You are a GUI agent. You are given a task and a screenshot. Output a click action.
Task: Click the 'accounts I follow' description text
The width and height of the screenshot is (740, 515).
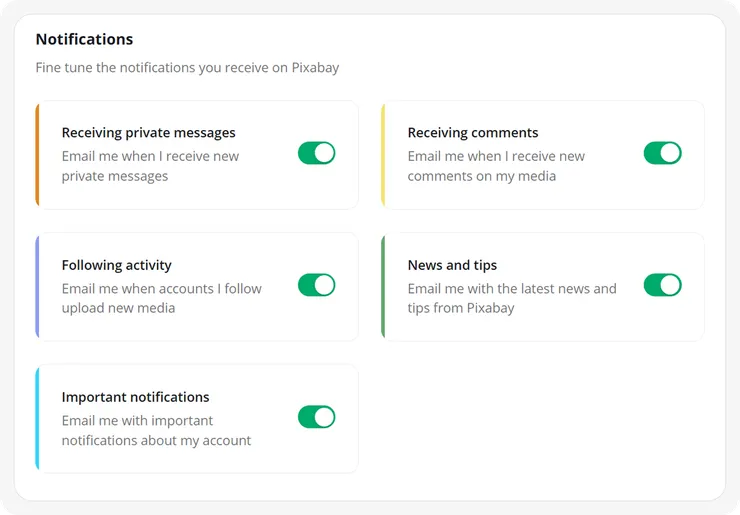(x=161, y=298)
